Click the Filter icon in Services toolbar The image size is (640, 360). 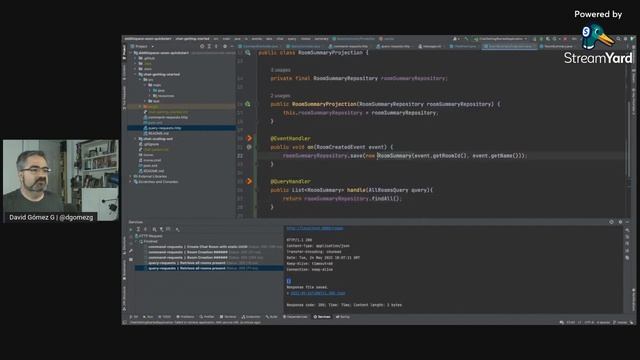pyautogui.click(x=161, y=229)
